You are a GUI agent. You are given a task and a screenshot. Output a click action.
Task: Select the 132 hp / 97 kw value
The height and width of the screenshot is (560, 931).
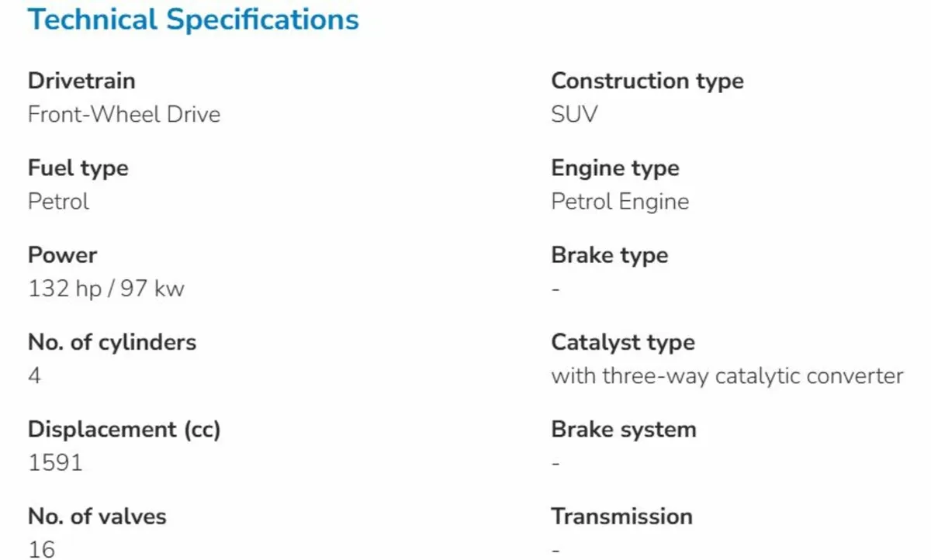coord(106,289)
